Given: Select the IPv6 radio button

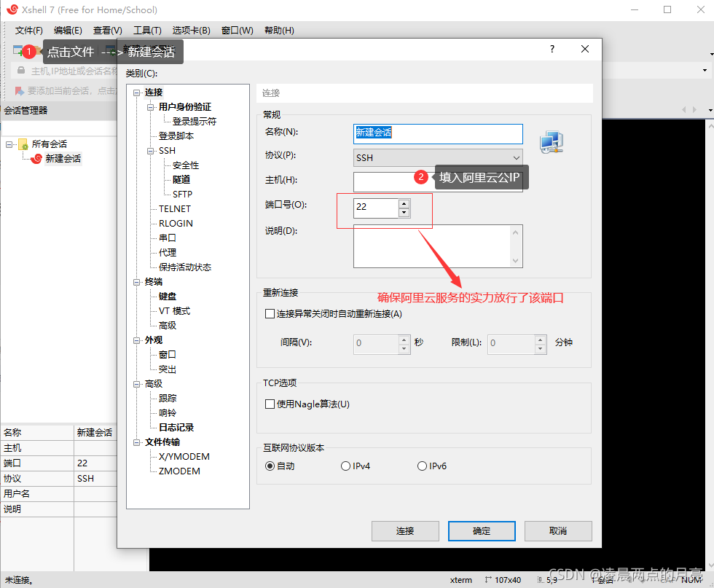Looking at the screenshot, I should (422, 466).
